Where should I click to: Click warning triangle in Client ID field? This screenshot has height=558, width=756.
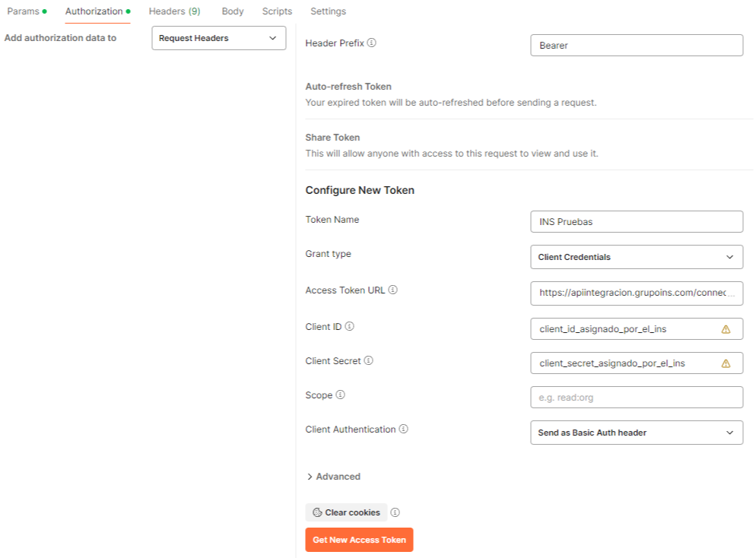[x=726, y=329]
